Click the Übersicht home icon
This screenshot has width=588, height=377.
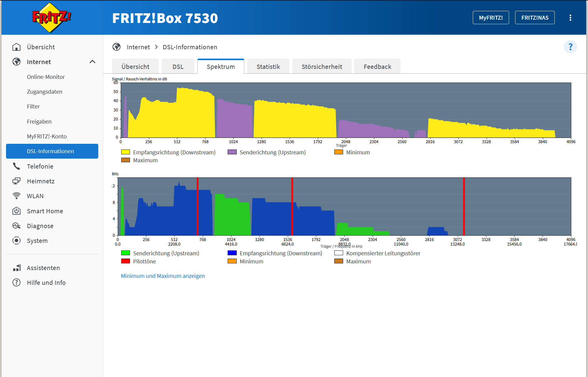click(x=16, y=47)
